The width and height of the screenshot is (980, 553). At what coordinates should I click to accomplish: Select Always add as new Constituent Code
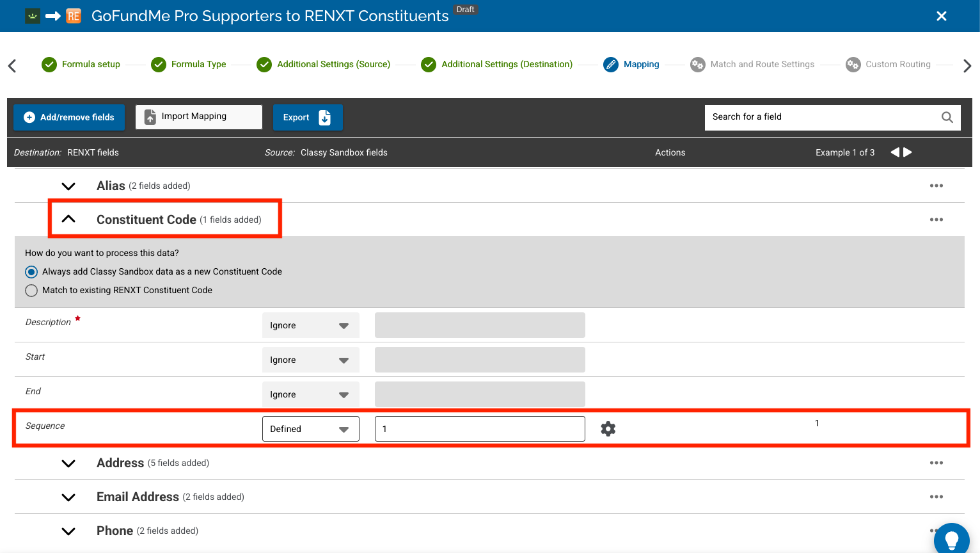point(31,272)
